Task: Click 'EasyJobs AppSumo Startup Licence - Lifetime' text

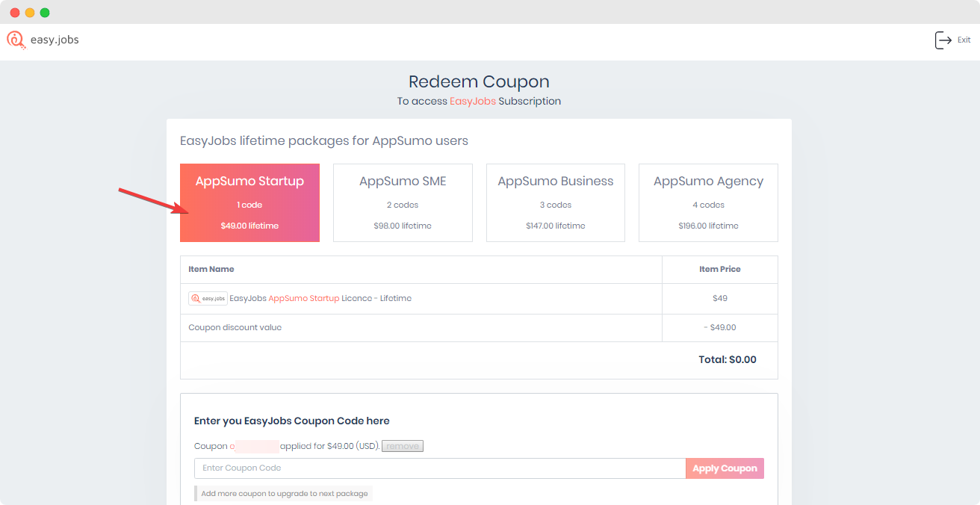Action: pyautogui.click(x=320, y=298)
